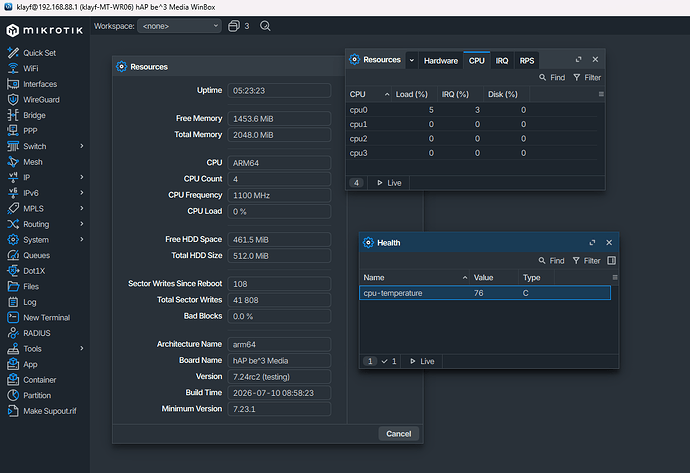Toggle Live mode in Health window

coord(422,361)
